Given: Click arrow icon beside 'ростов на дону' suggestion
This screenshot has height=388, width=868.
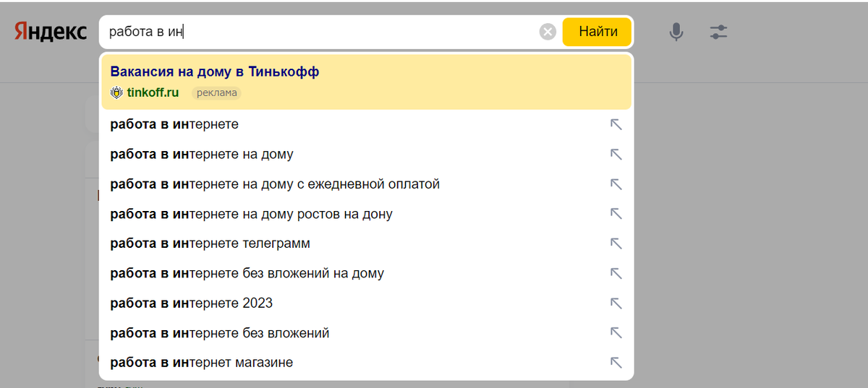Looking at the screenshot, I should [616, 214].
